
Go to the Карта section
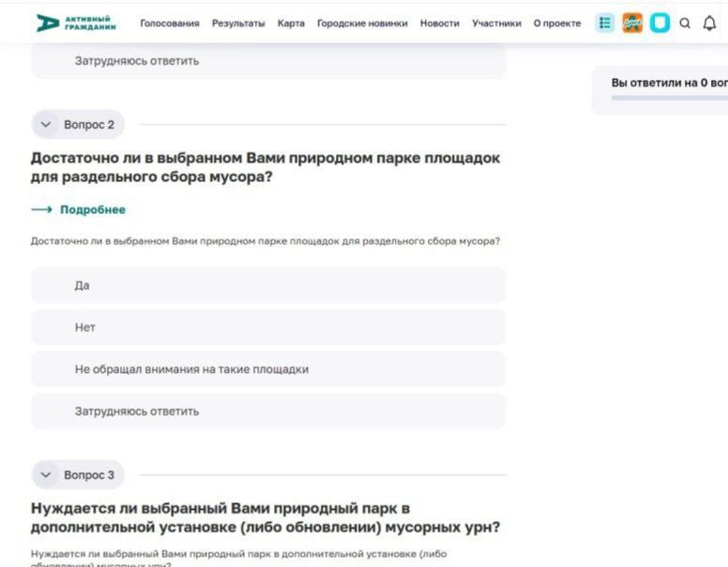pos(291,23)
